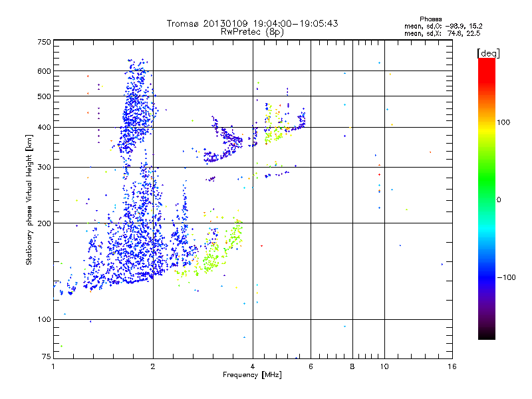Click the 'Frequency [MHz]' axis label
The width and height of the screenshot is (532, 399).
click(x=252, y=375)
